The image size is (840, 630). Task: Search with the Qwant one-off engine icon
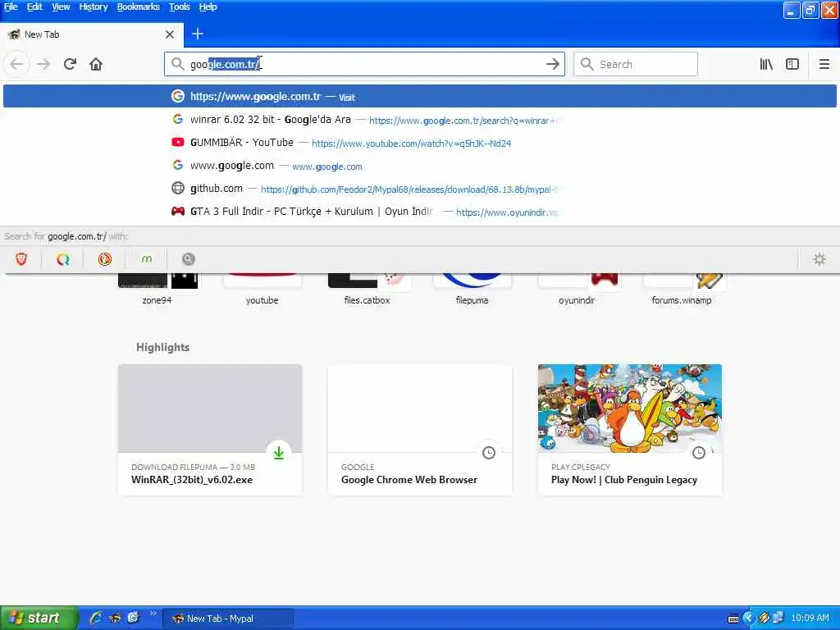(63, 259)
